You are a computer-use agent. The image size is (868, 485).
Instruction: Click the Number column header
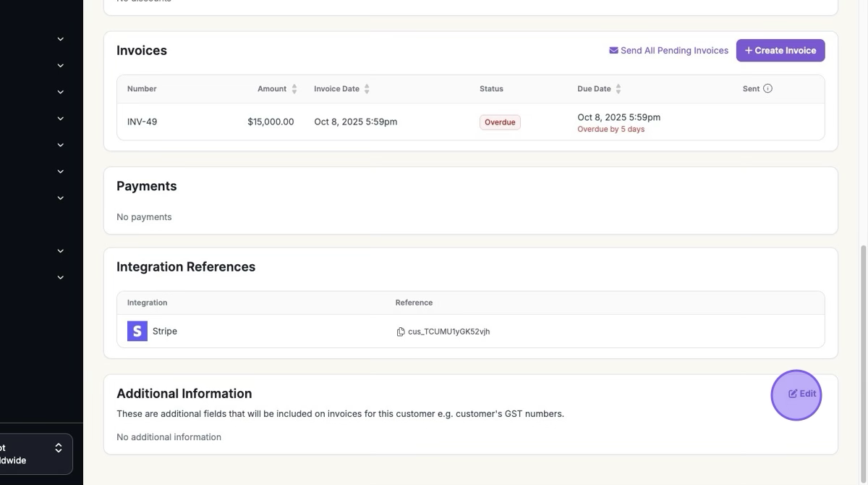(x=142, y=89)
